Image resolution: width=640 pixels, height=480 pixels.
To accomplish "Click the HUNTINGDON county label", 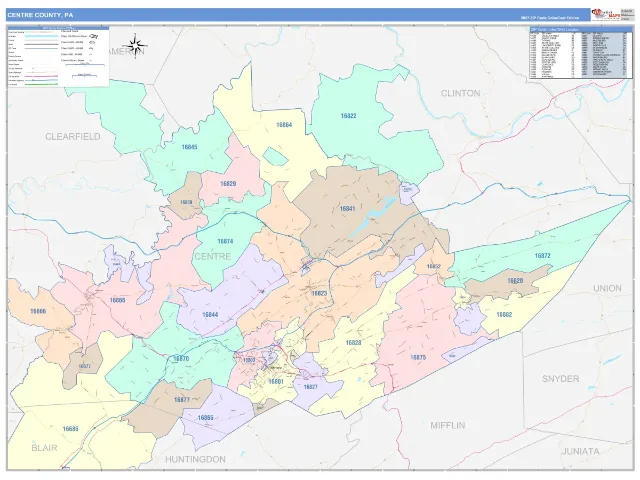I will coord(195,460).
